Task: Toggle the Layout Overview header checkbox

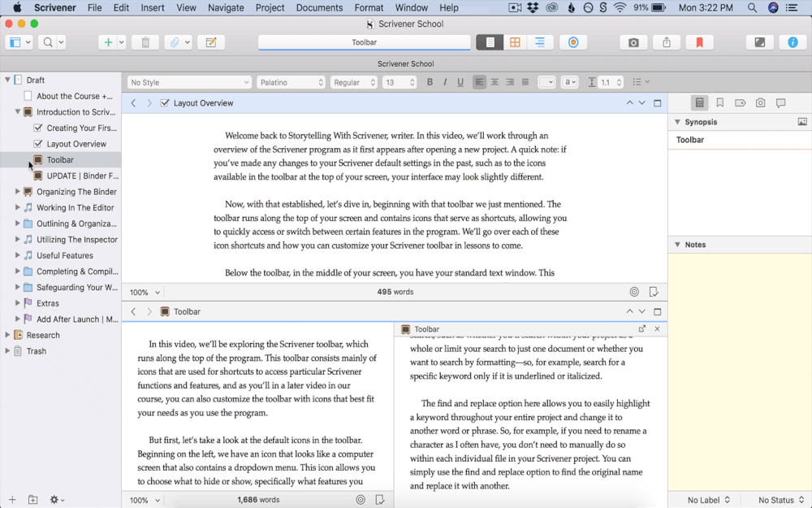Action: click(x=165, y=103)
